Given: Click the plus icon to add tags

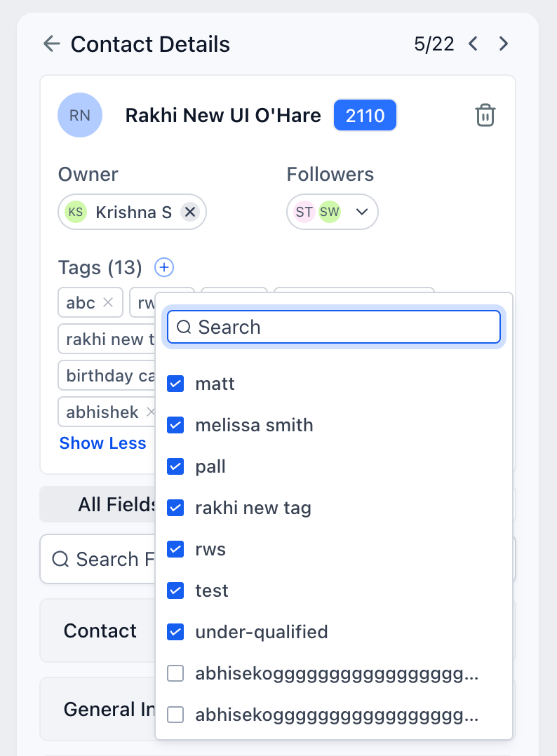Looking at the screenshot, I should coord(164,267).
